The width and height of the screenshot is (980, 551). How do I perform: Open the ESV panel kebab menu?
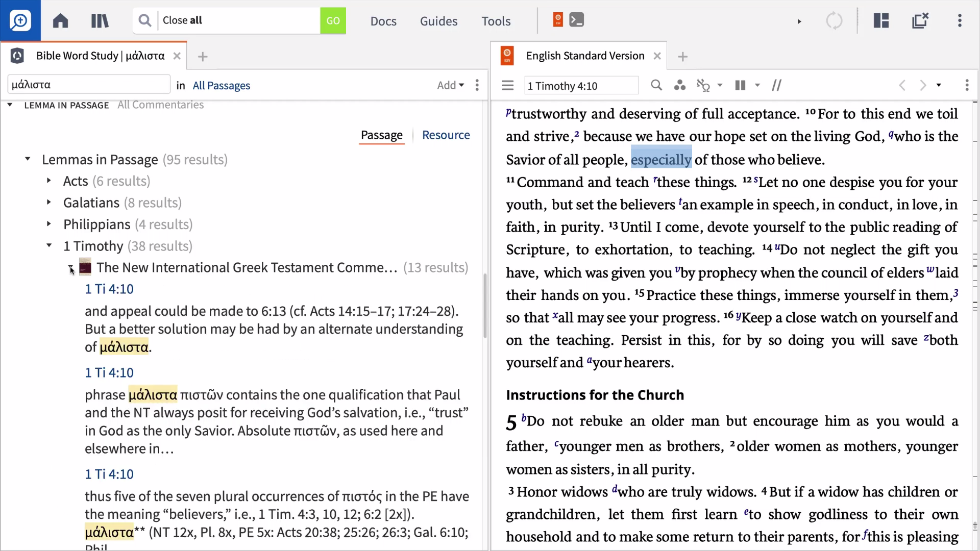coord(967,85)
